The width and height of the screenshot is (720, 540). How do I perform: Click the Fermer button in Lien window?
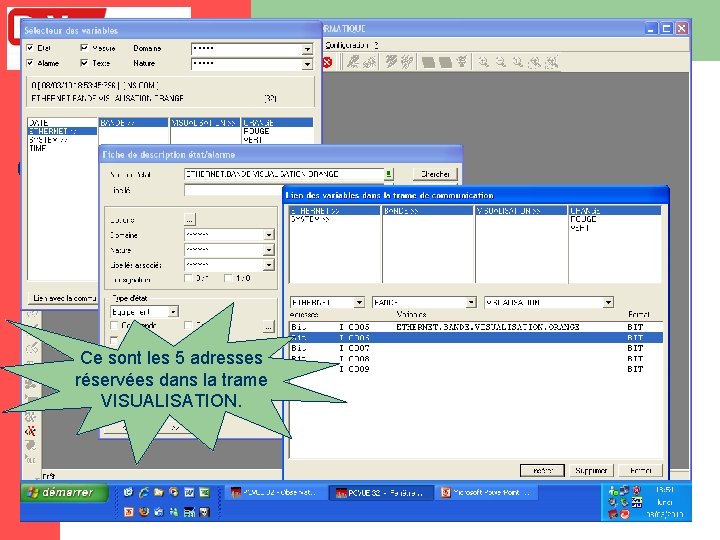click(x=641, y=471)
